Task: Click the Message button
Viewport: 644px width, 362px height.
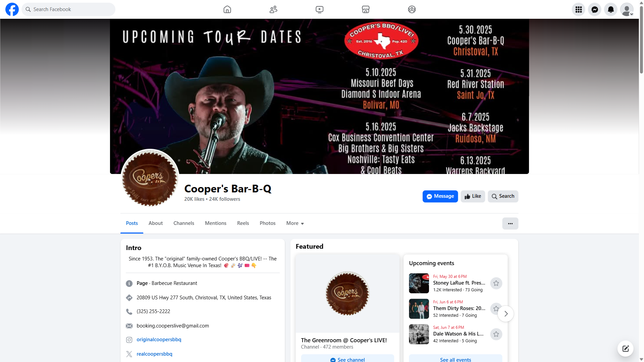Action: click(440, 196)
